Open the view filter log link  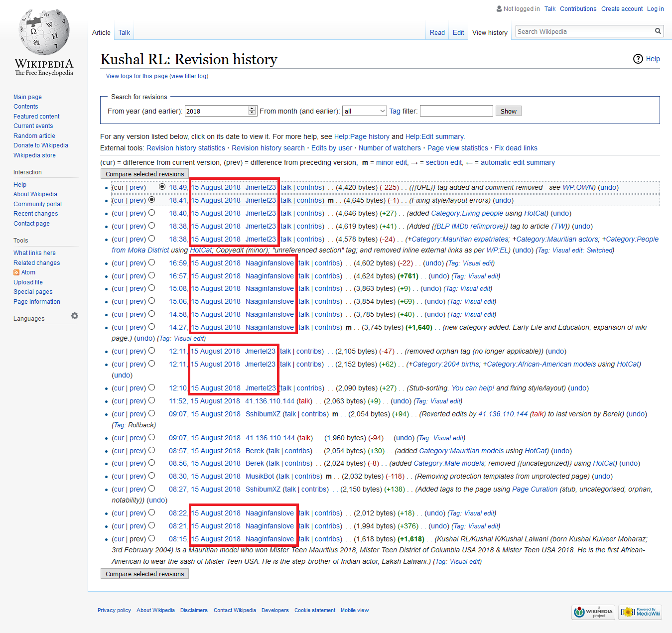coord(189,76)
